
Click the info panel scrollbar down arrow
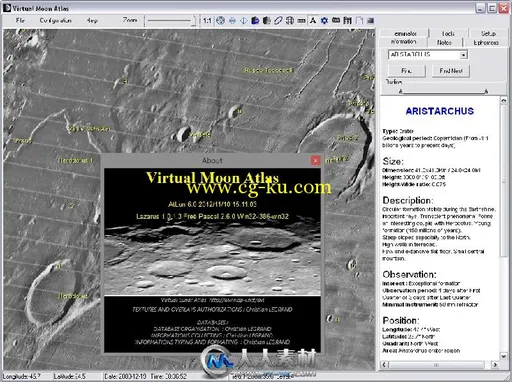pos(503,356)
